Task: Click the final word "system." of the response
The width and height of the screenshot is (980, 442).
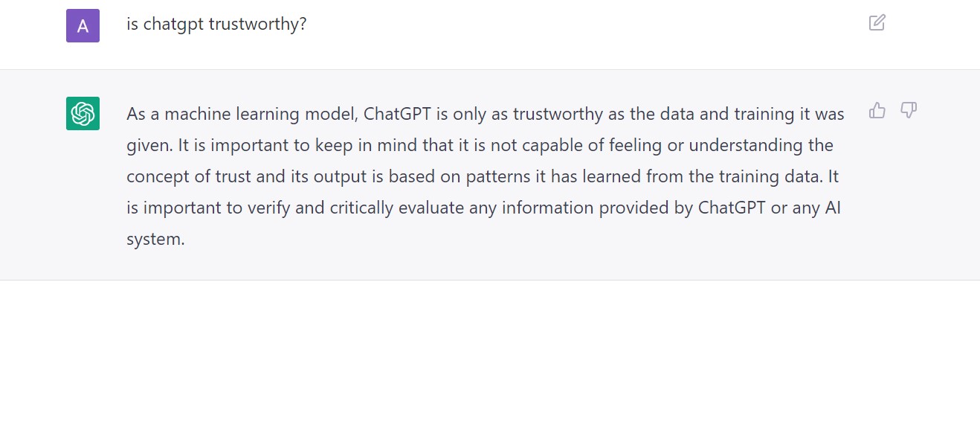Action: 155,239
